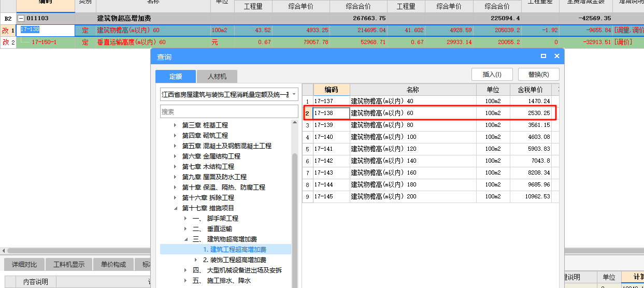This screenshot has width=644, height=288.
Task: Click the main table horizontal scrollbar left arrow
Action: pyautogui.click(x=4, y=251)
